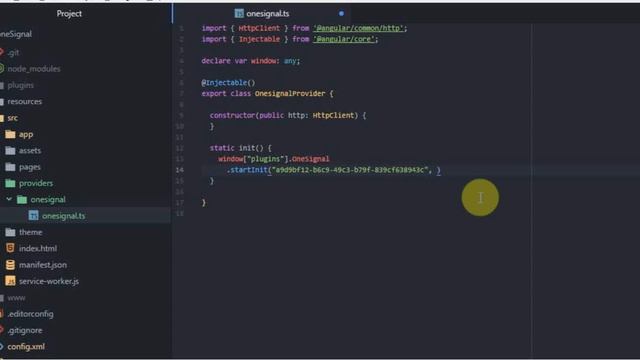Select the src folder
Image resolution: width=640 pixels, height=360 pixels.
click(12, 118)
